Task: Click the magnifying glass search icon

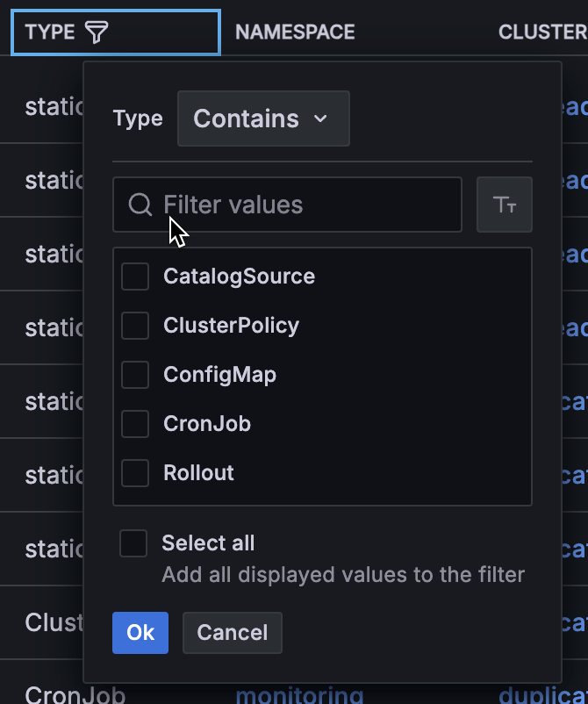Action: [140, 205]
